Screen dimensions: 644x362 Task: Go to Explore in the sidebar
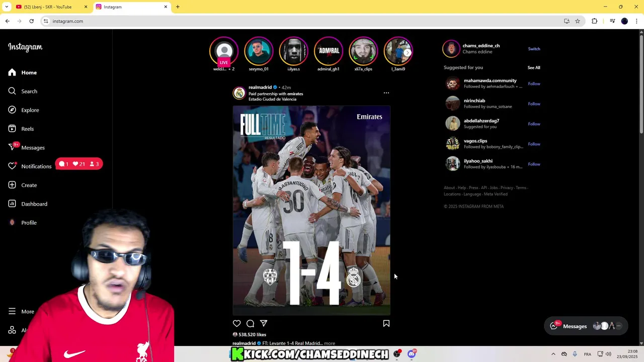click(24, 110)
